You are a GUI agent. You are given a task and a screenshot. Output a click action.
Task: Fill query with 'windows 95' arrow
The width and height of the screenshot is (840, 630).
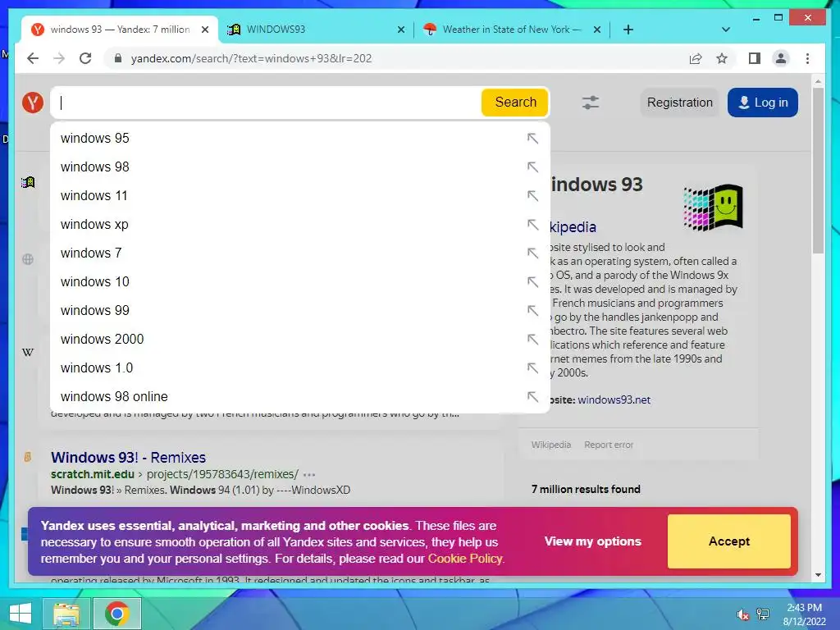tap(532, 138)
